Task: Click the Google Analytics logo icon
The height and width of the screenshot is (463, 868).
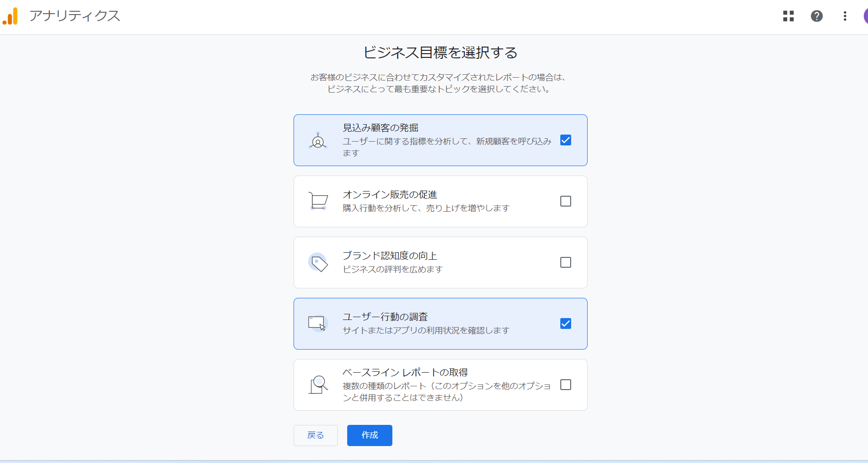Action: coord(10,16)
